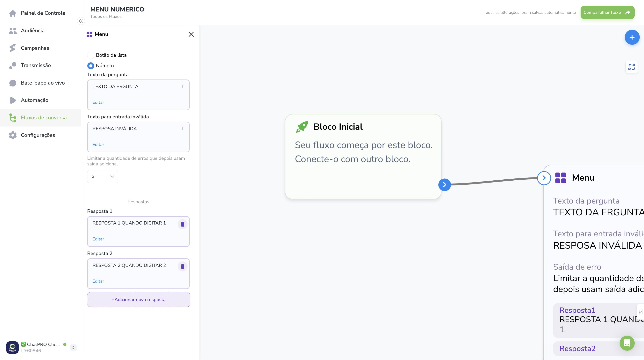The width and height of the screenshot is (644, 360).
Task: Click RESPOSA INVÁLIDA text field
Action: click(x=138, y=137)
